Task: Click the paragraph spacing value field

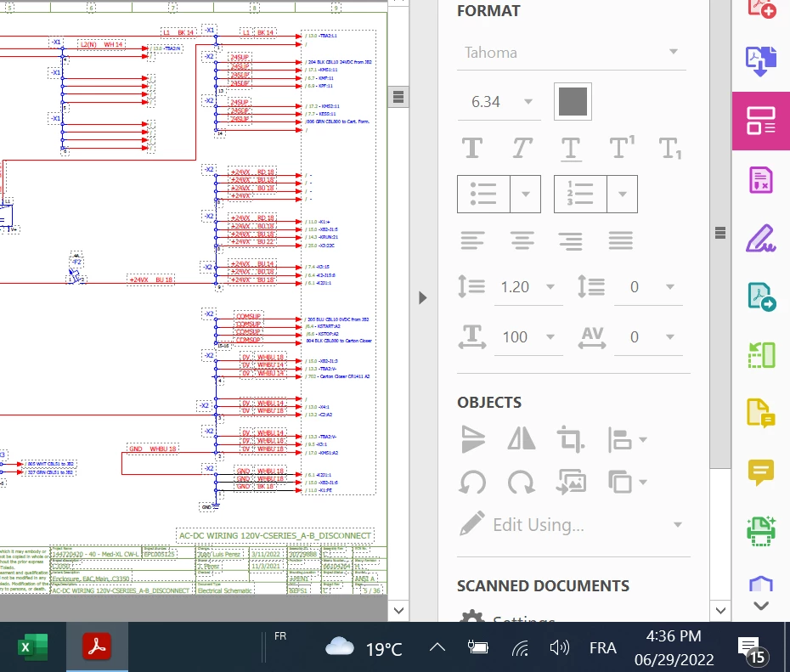Action: click(635, 287)
